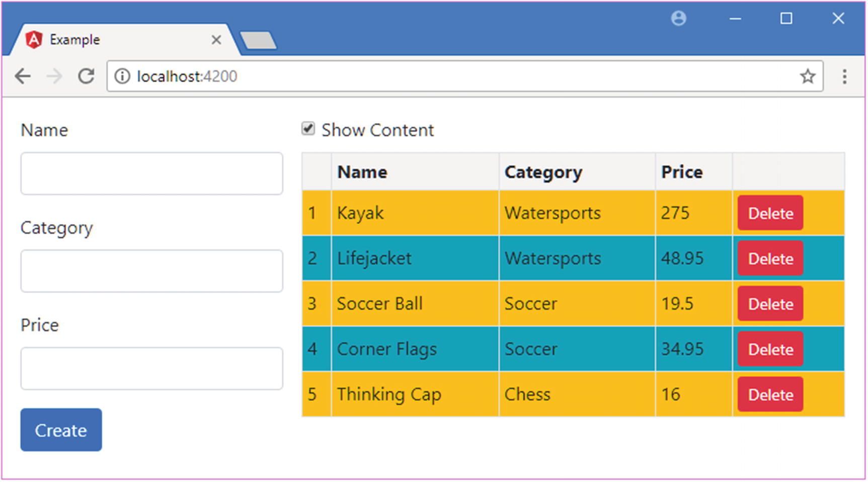Bookmark page using the star icon
The width and height of the screenshot is (868, 482).
(x=807, y=77)
